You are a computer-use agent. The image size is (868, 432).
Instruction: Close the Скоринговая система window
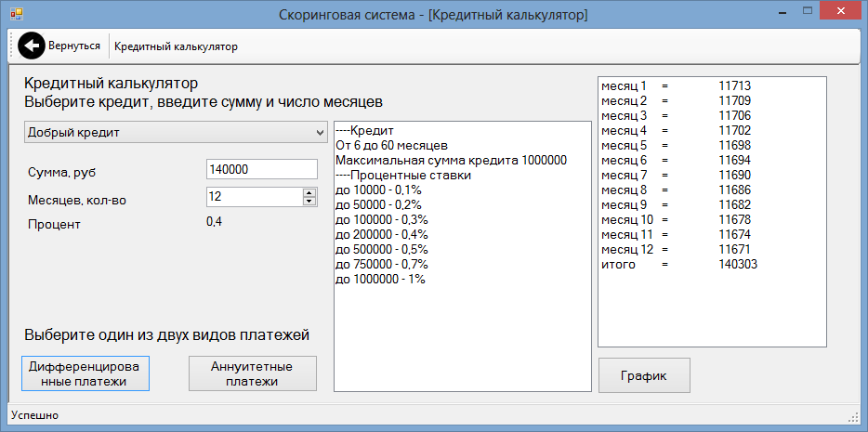point(841,10)
